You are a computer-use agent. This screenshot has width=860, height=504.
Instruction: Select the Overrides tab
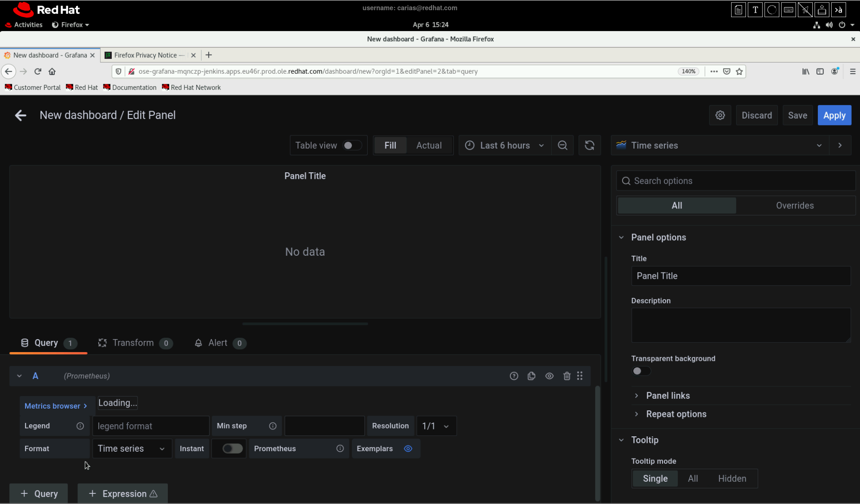795,206
